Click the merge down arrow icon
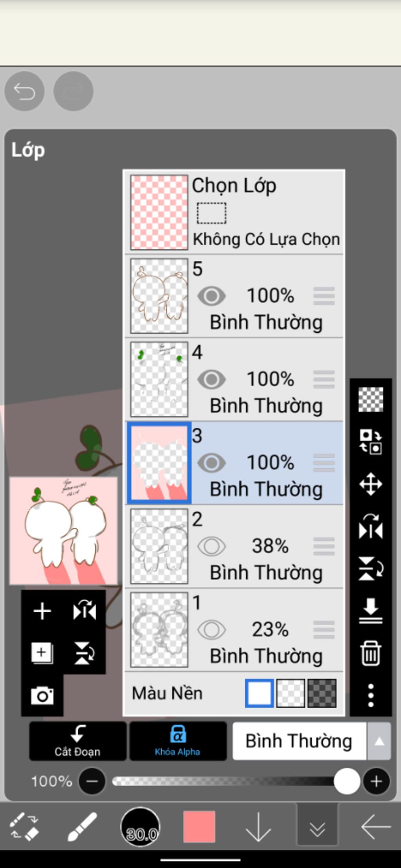401x868 pixels. pyautogui.click(x=370, y=610)
